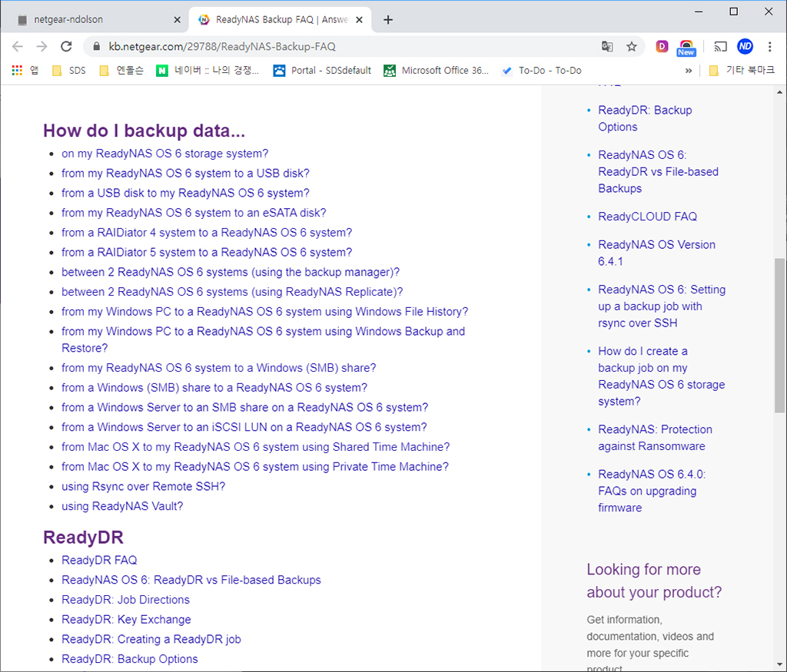
Task: Reload the current page
Action: [x=66, y=47]
